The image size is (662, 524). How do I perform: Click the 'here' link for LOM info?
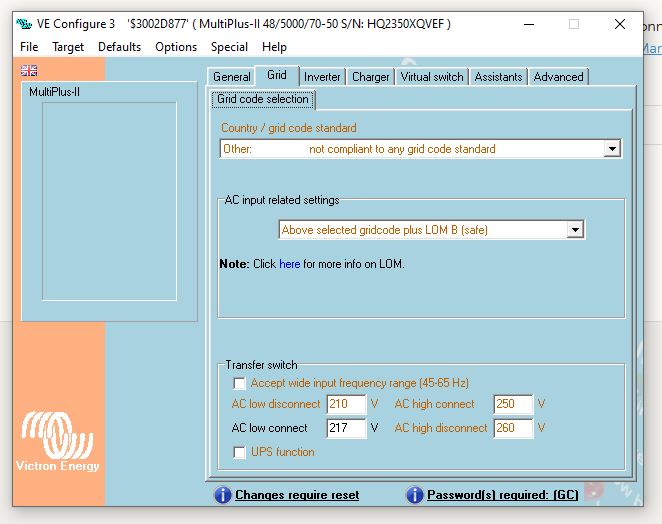coord(290,264)
